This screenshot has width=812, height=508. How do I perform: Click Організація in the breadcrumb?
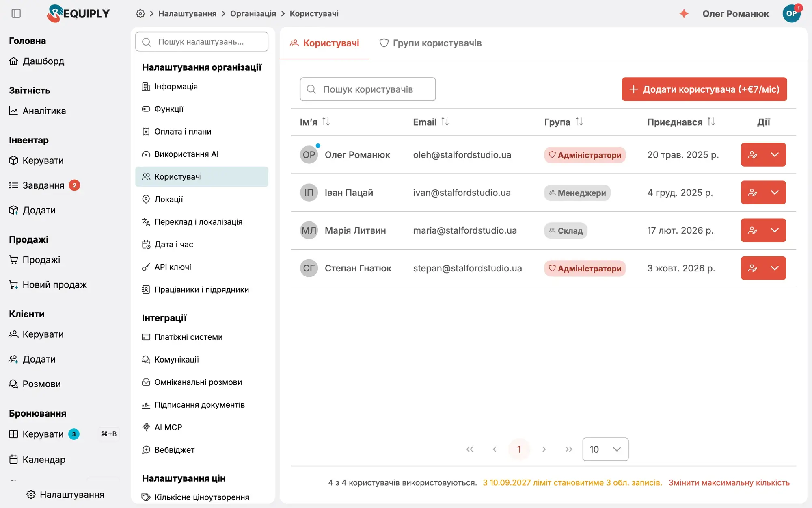253,13
